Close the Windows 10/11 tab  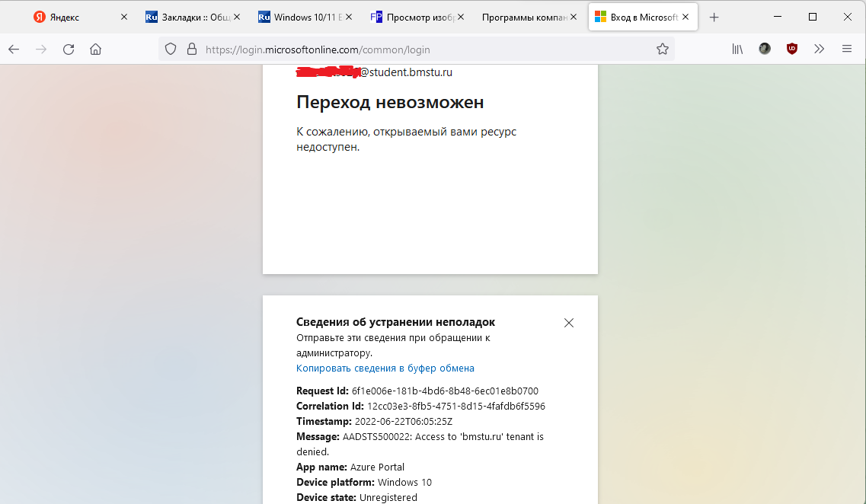pyautogui.click(x=349, y=17)
